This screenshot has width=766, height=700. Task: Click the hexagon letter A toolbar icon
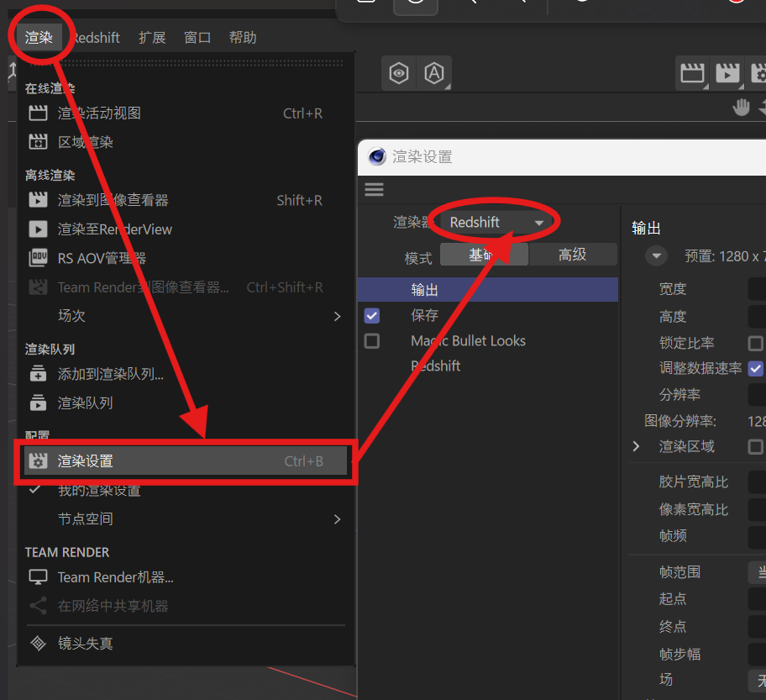(433, 73)
